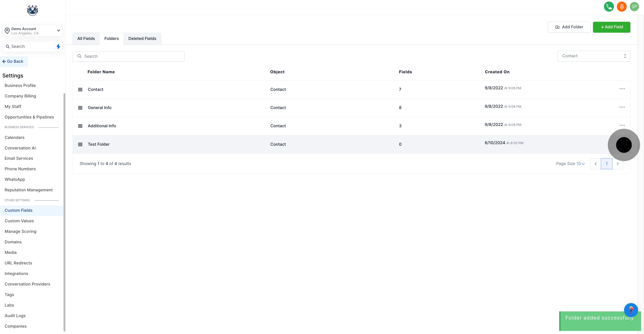644x334 pixels.
Task: Click drag handle of Test Folder row
Action: pos(80,144)
